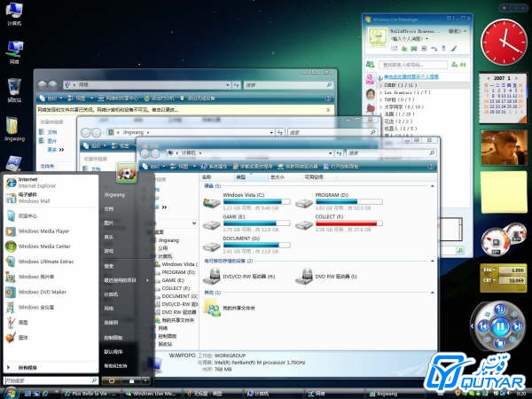
Task: Collapse the removable storage devices group
Action: [432, 261]
